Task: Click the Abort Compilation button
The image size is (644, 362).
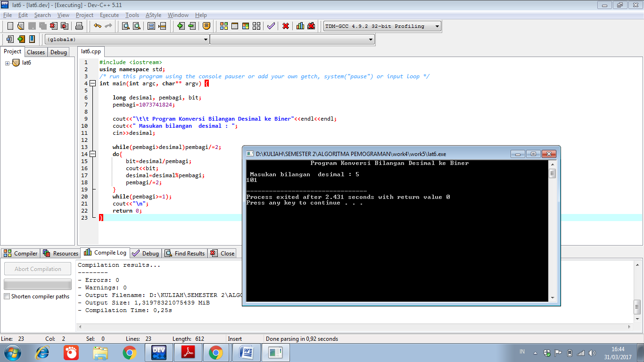Action: pyautogui.click(x=38, y=269)
